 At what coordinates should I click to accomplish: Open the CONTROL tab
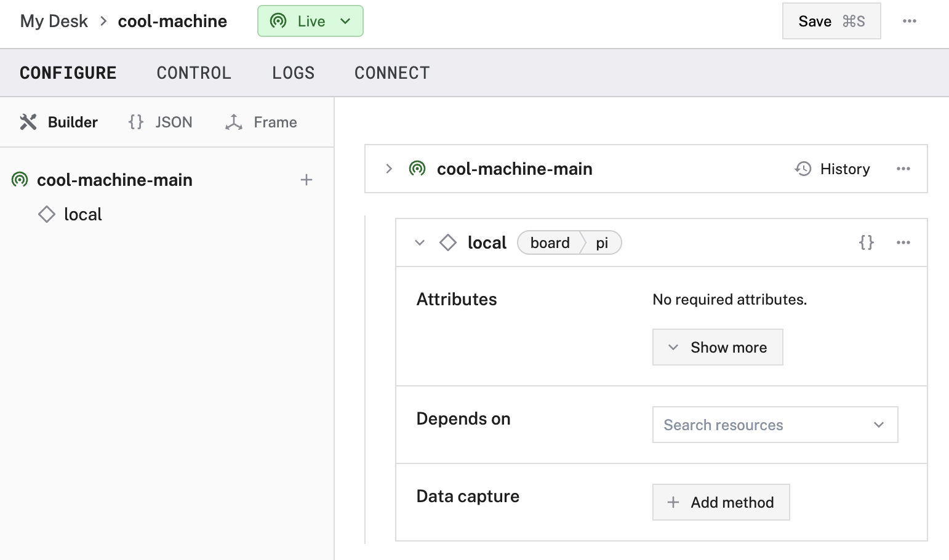tap(194, 73)
